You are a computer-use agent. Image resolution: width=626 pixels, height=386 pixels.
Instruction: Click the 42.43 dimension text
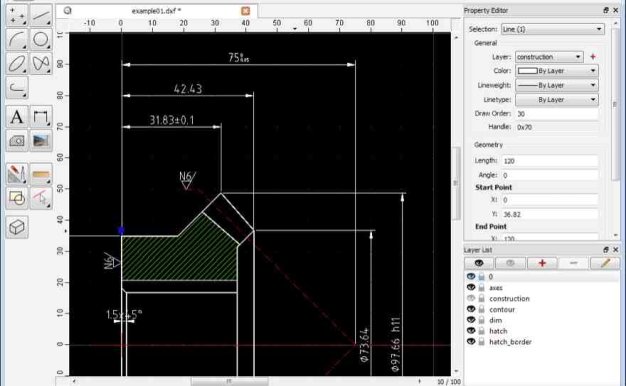coord(188,89)
